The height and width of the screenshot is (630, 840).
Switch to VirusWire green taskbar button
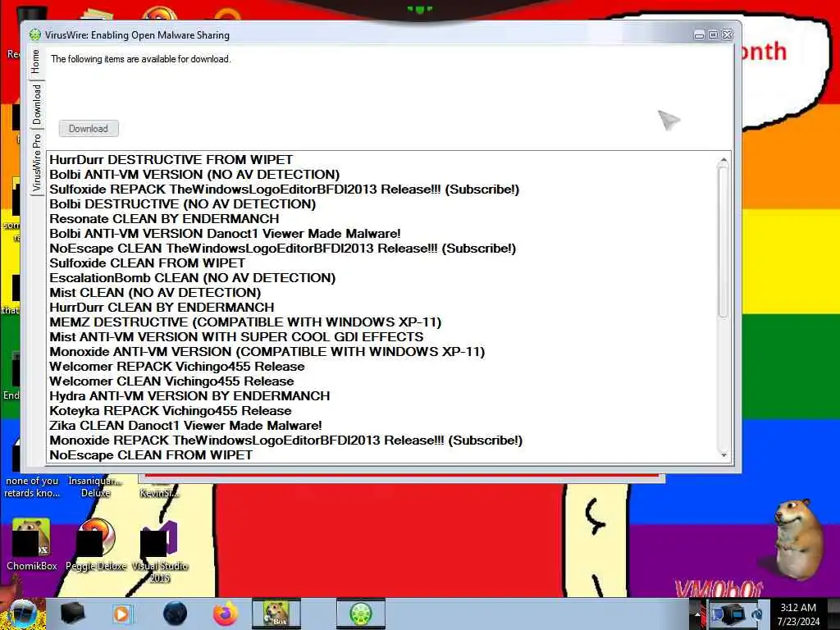click(361, 614)
